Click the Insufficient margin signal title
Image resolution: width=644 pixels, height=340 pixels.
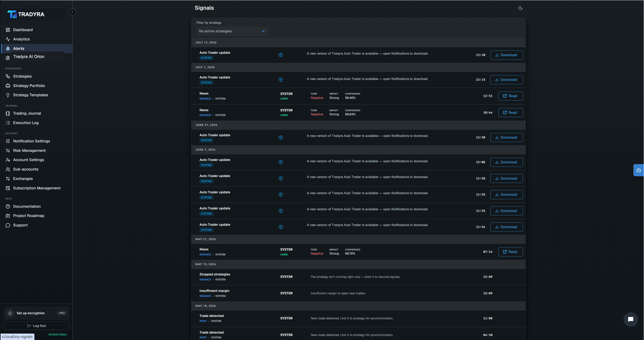(214, 291)
